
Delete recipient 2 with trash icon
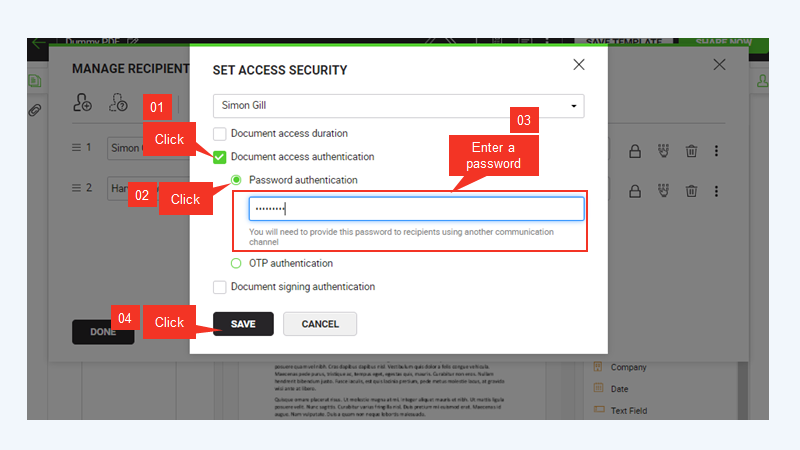tap(691, 191)
